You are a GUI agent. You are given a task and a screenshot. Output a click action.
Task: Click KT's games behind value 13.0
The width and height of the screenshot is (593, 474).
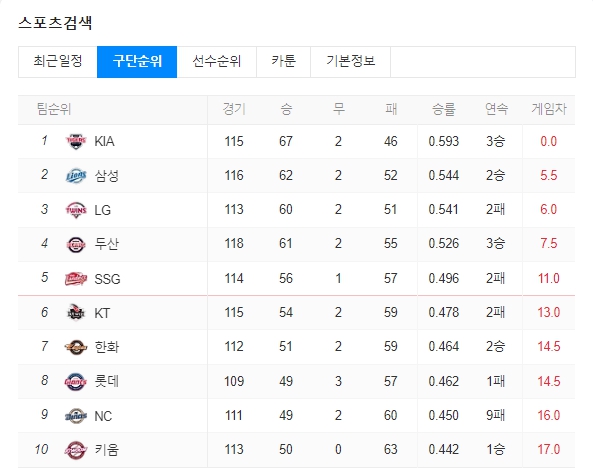pos(548,312)
